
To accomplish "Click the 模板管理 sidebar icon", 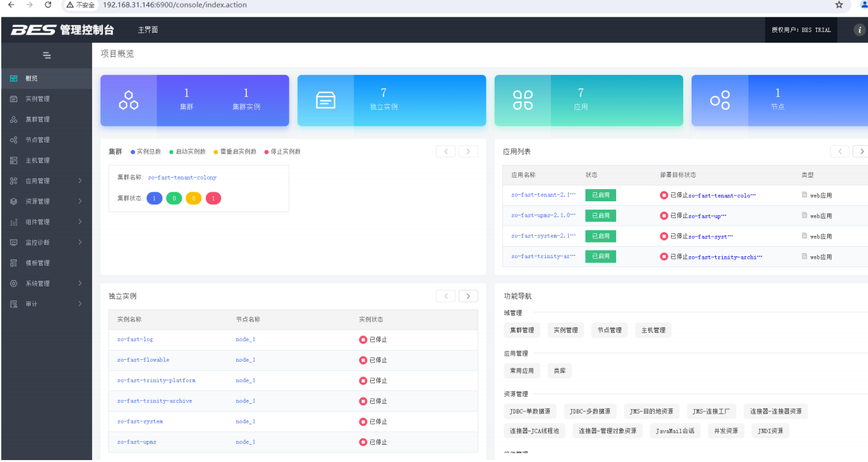I will (14, 263).
